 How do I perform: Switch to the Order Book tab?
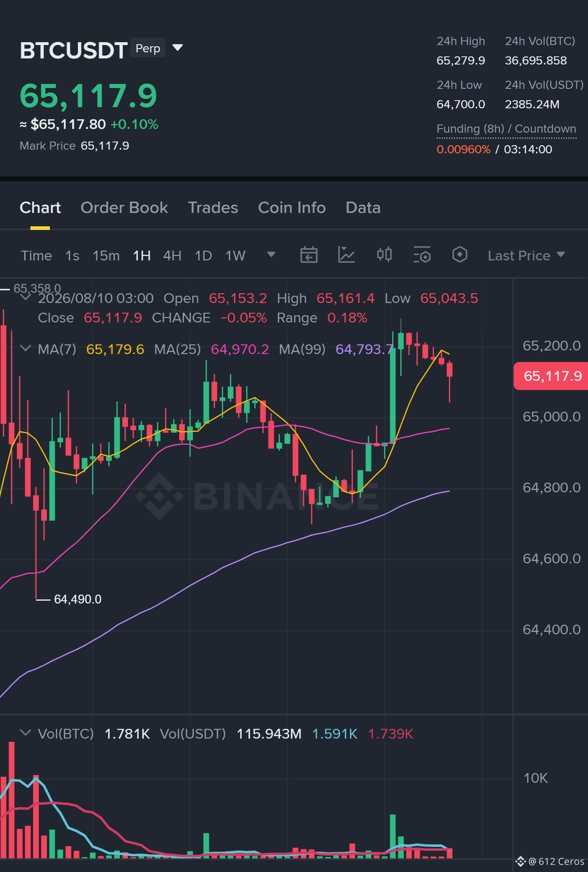click(124, 208)
